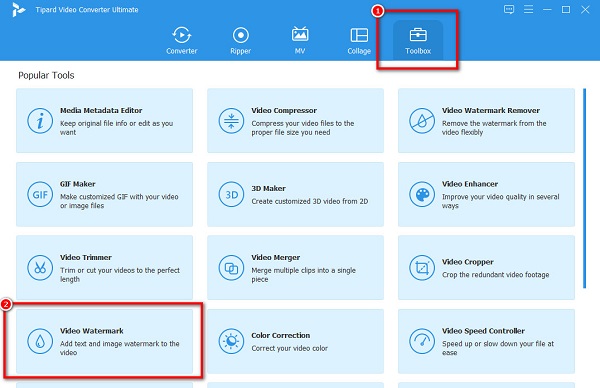Click 'Create customized 3D video from 2D'
The height and width of the screenshot is (388, 600).
click(x=310, y=201)
